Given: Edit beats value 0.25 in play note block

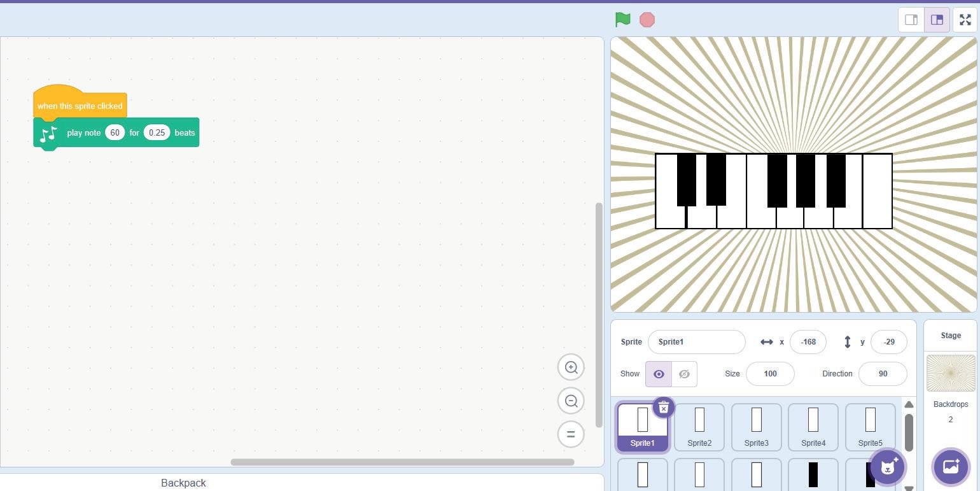Looking at the screenshot, I should coord(157,132).
